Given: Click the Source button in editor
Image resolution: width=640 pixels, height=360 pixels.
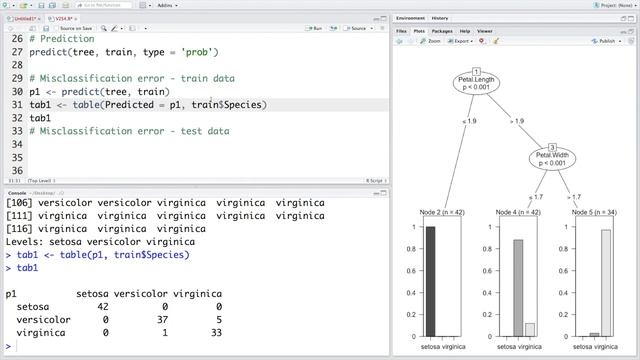Looking at the screenshot, I should (355, 29).
